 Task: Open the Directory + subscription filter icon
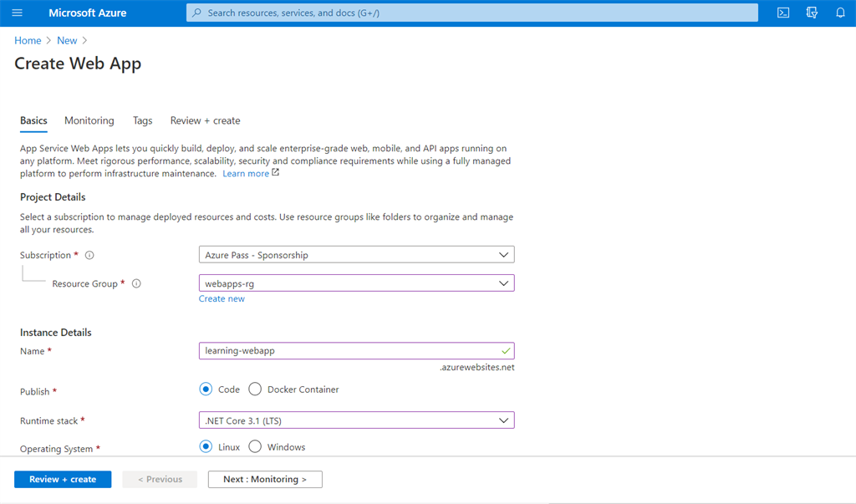coord(812,13)
